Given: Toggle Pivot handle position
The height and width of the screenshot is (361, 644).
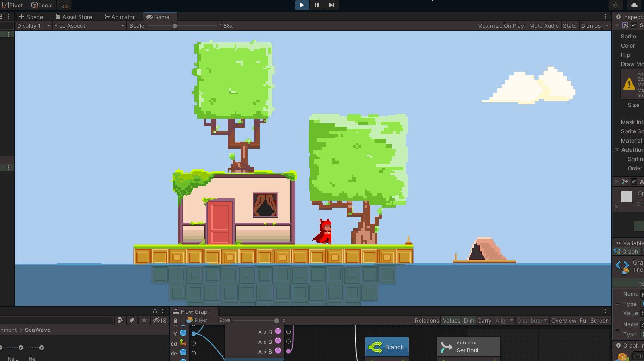Looking at the screenshot, I should click(13, 5).
